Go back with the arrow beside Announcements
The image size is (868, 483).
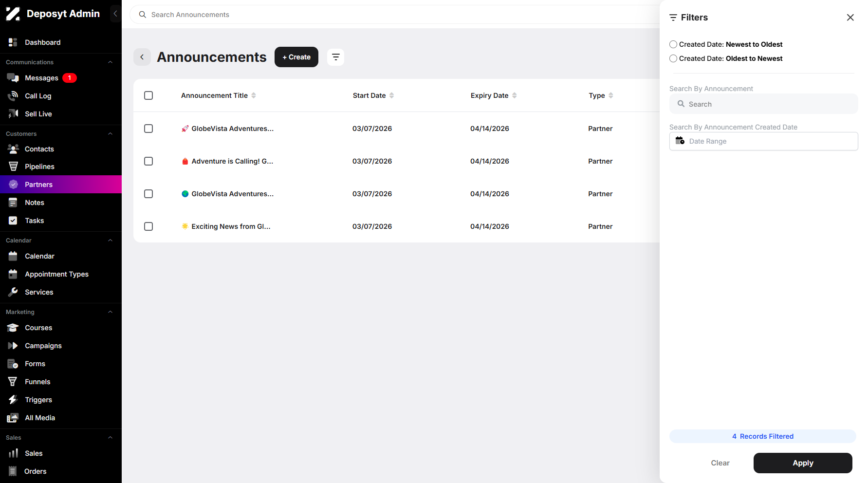(x=142, y=57)
